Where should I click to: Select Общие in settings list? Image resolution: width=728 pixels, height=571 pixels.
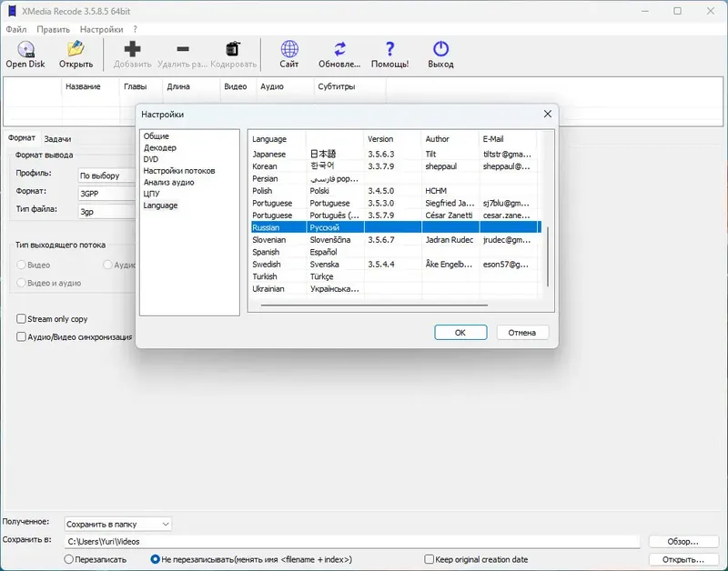point(156,135)
